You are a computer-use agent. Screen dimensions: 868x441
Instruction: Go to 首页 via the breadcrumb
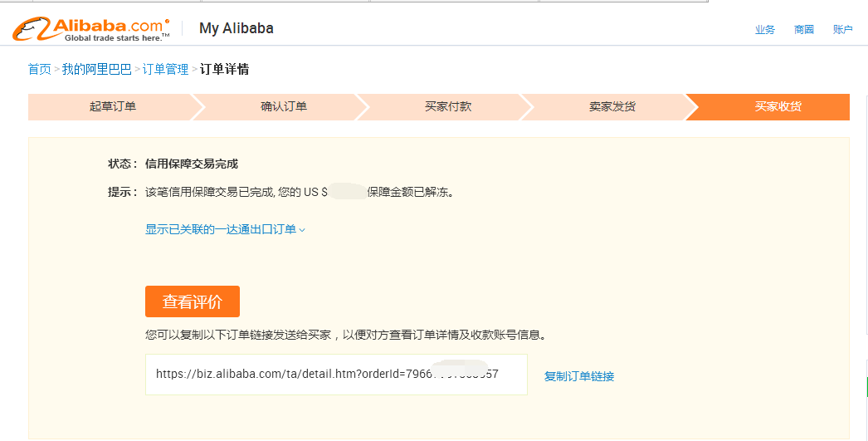pos(39,70)
